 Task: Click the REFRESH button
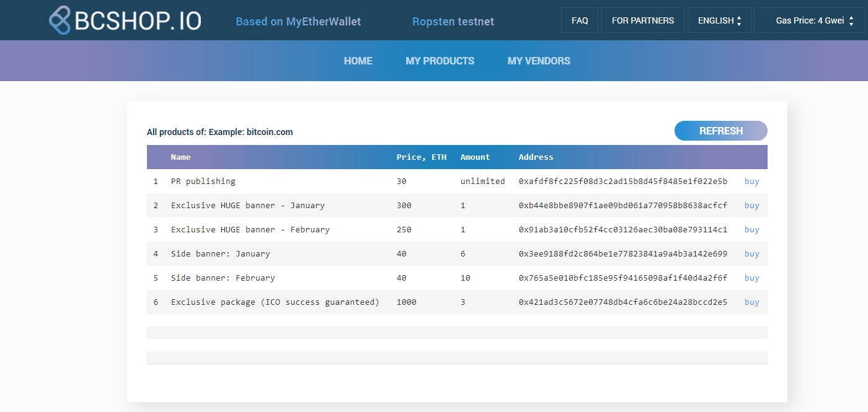click(x=721, y=131)
